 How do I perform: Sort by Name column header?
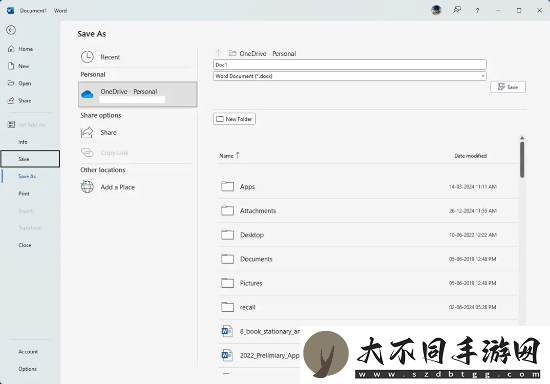click(229, 156)
